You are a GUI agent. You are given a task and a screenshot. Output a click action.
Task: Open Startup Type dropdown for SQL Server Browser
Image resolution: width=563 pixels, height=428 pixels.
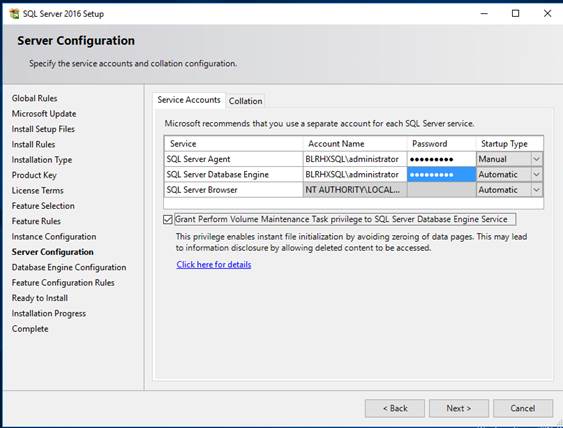point(536,190)
